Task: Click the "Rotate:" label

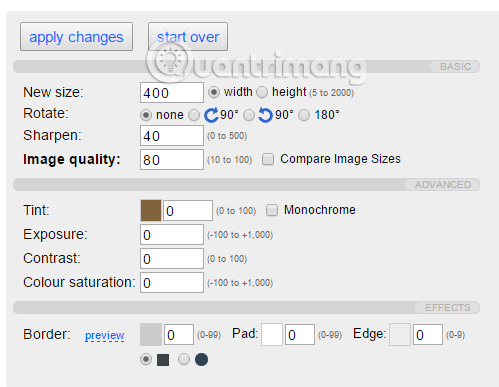Action: [x=46, y=113]
